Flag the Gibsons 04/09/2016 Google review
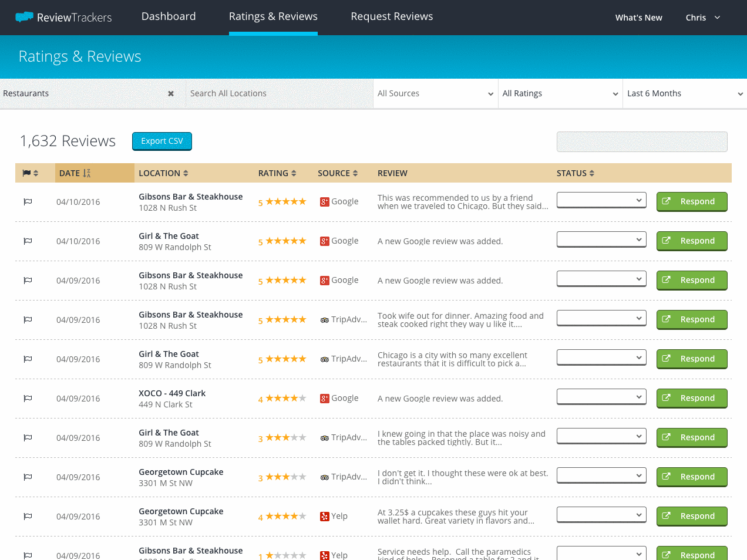The width and height of the screenshot is (747, 560). click(28, 280)
